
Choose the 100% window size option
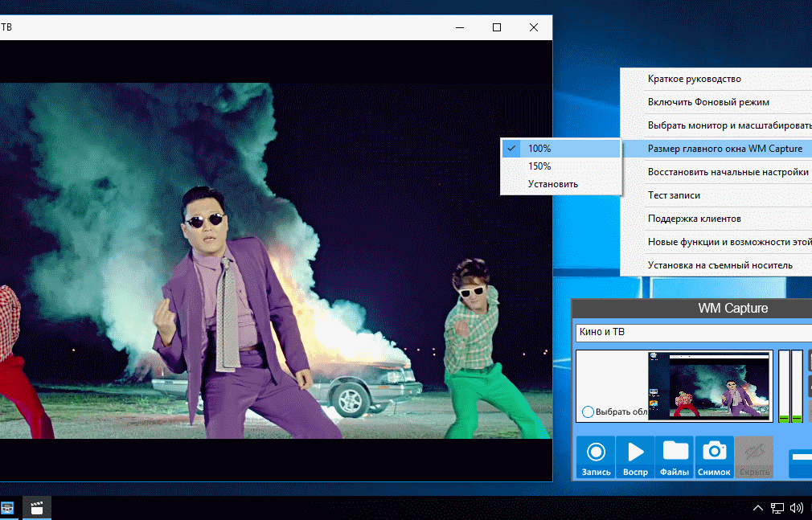coord(561,149)
